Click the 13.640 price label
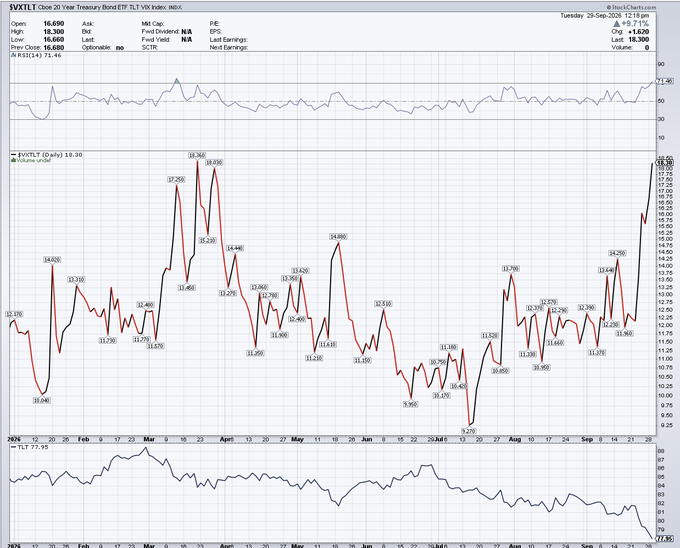Viewport: 680px width, 548px height. (607, 270)
